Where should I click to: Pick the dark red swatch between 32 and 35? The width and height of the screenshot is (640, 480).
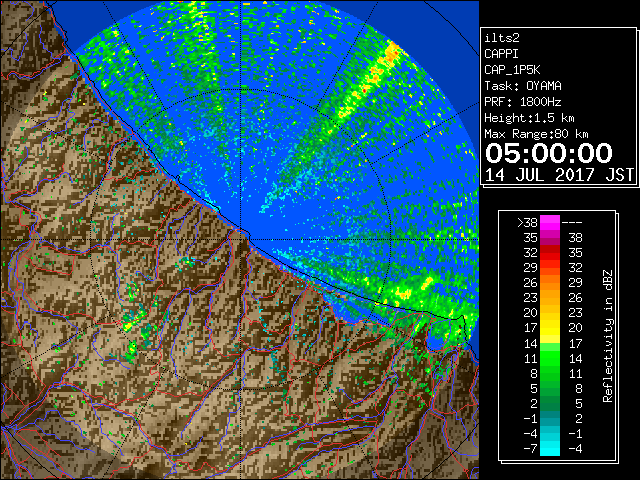coord(550,253)
